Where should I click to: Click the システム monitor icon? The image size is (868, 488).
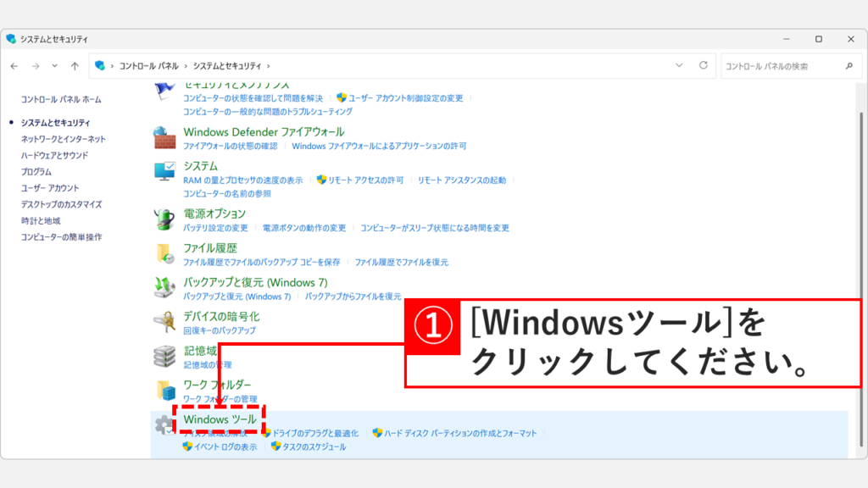(166, 168)
